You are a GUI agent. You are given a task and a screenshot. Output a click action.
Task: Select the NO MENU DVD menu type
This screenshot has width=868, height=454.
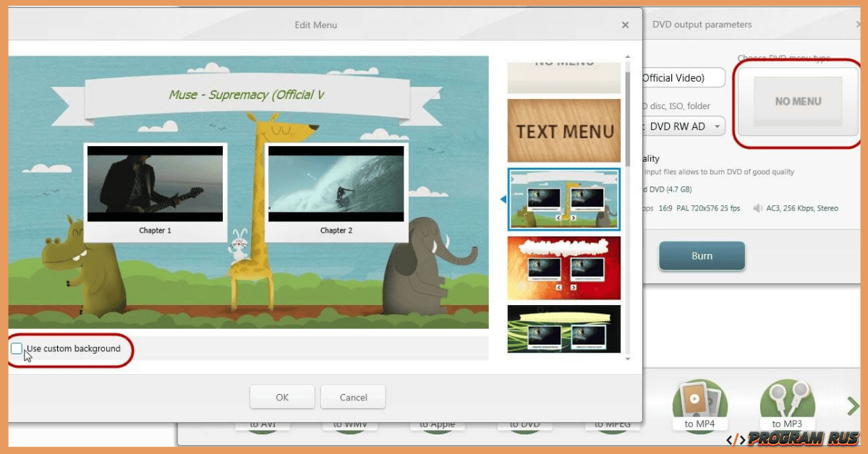[x=797, y=101]
